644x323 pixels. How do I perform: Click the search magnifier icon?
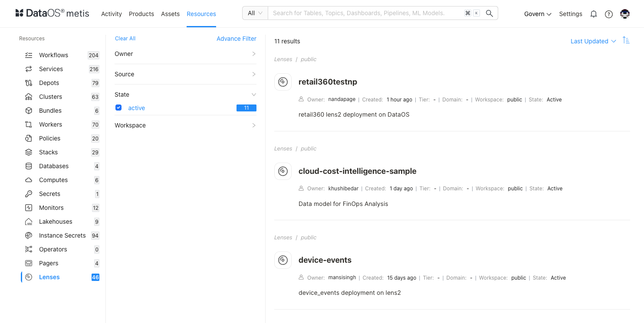point(489,13)
